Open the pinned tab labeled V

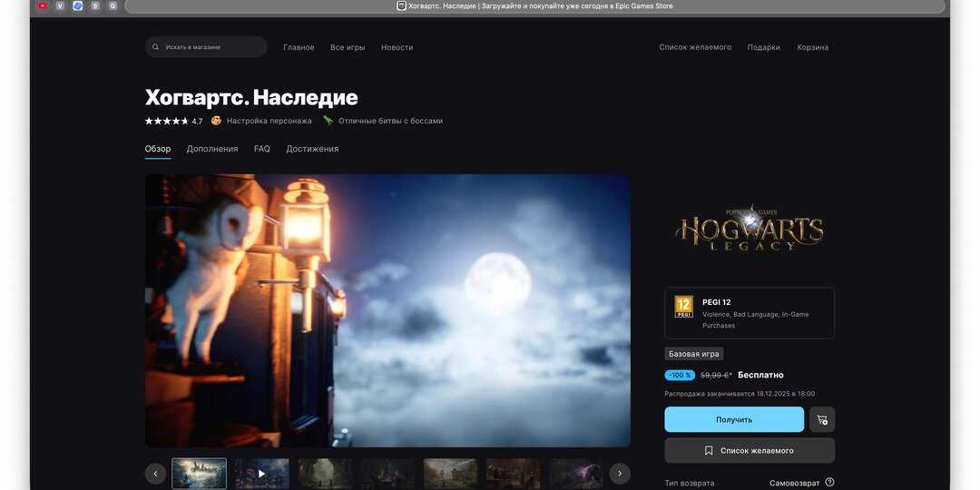[x=60, y=5]
